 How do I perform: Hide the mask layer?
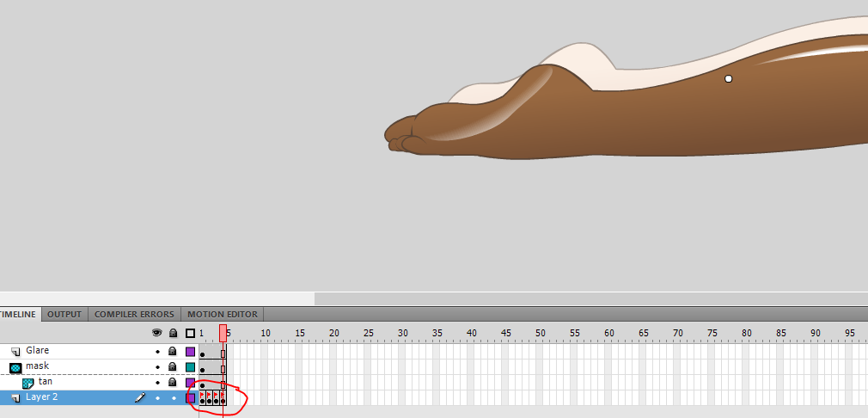[157, 367]
